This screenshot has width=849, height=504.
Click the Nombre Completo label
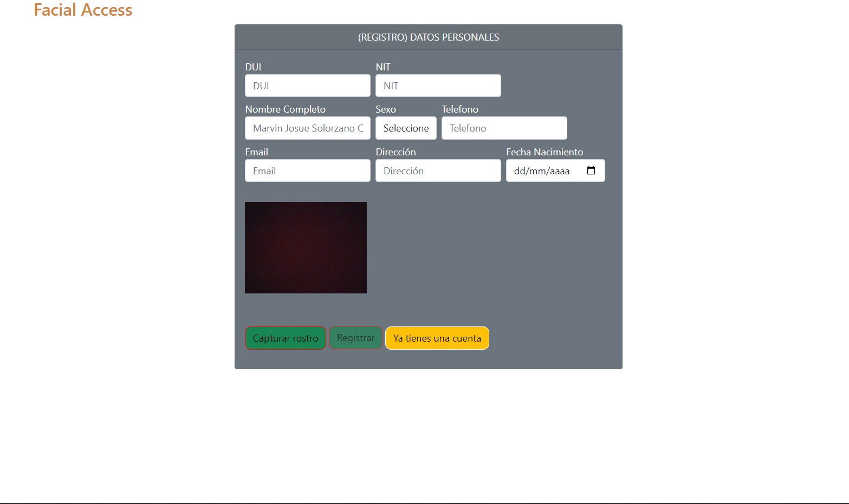click(x=285, y=109)
